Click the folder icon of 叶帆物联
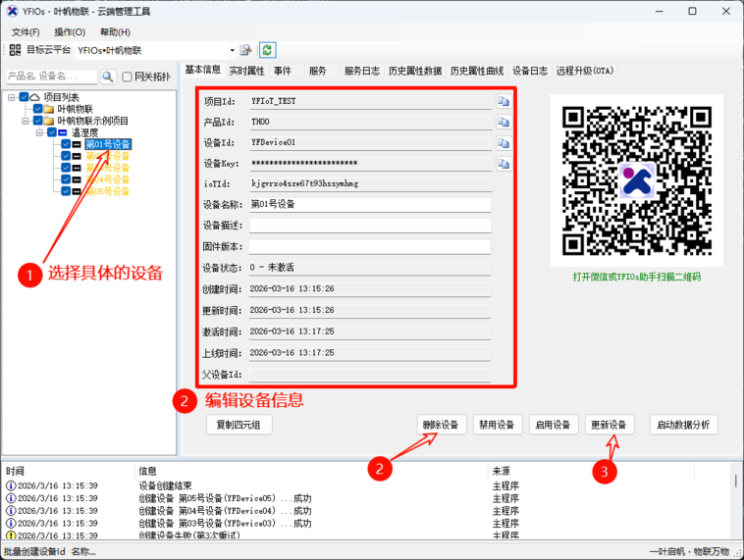 point(48,109)
